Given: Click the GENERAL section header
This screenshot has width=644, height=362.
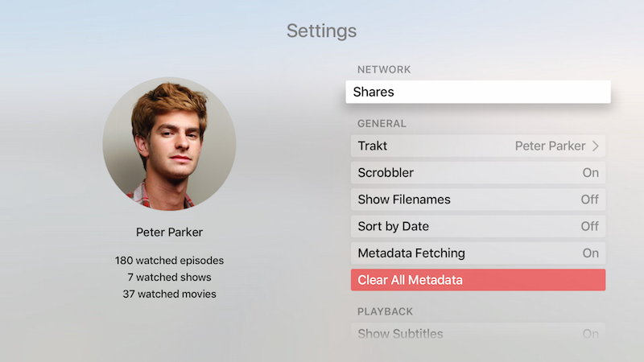Looking at the screenshot, I should (382, 124).
